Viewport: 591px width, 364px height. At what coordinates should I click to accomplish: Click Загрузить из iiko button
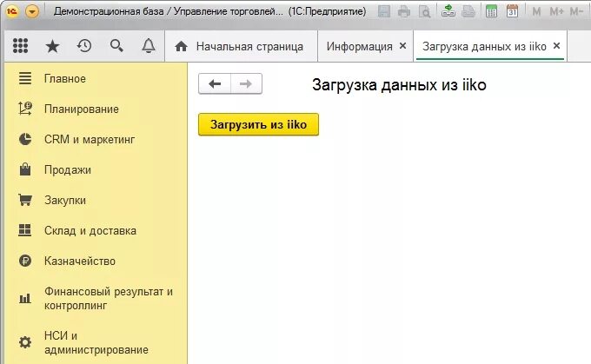[x=259, y=124]
